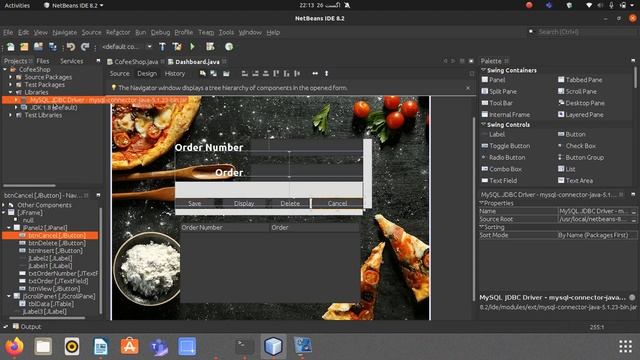
Task: Switch to the History view tab
Action: 175,73
